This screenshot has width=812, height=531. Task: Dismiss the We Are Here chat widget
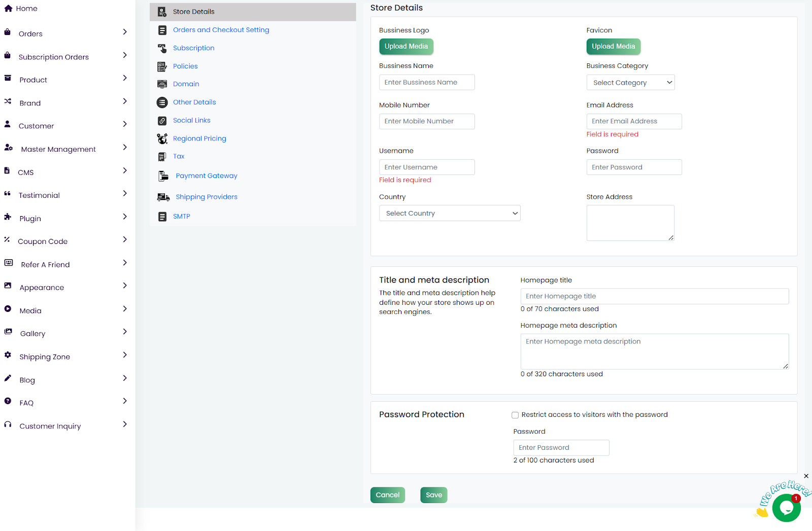coord(806,476)
